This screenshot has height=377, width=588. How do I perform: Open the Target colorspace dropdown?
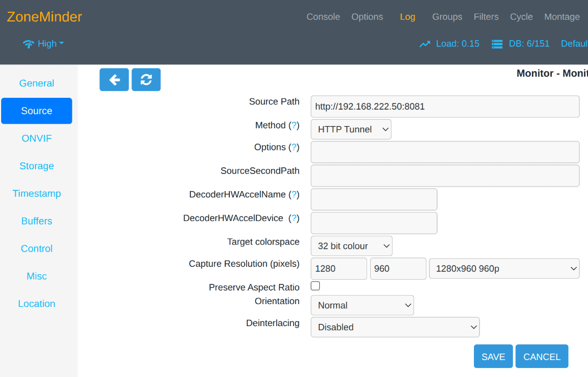[x=351, y=246]
